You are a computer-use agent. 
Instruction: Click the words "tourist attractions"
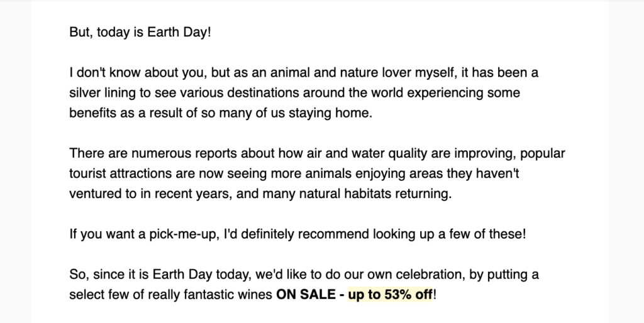120,173
